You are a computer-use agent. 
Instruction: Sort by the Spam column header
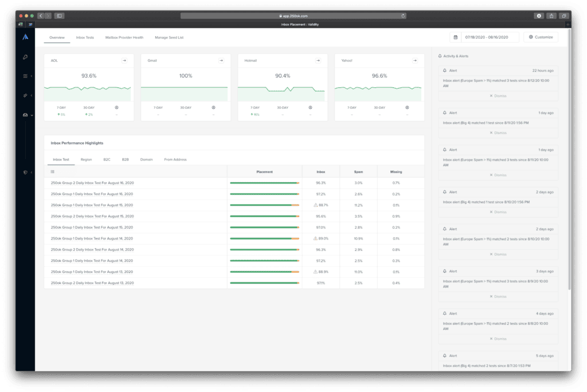click(358, 172)
